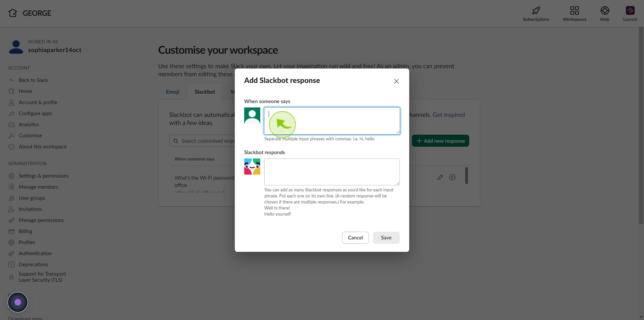Click the About this workspace info icon
This screenshot has height=320, width=644.
pyautogui.click(x=11, y=147)
